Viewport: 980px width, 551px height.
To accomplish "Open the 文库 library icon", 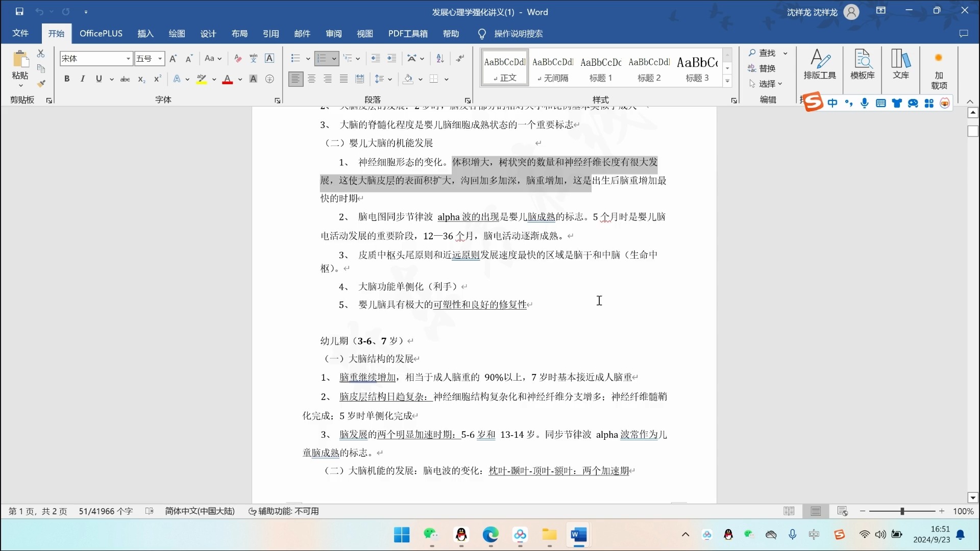I will [900, 65].
